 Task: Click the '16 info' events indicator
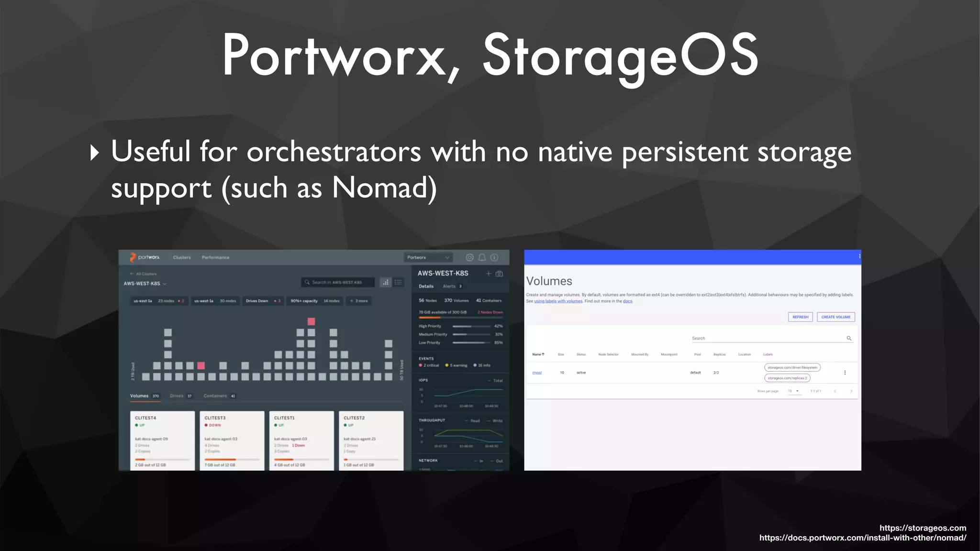(482, 365)
